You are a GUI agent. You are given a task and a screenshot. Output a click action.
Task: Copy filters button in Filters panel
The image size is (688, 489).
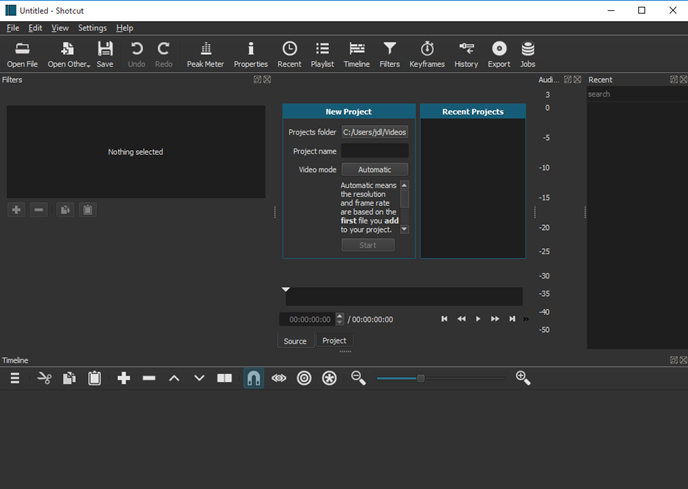65,210
